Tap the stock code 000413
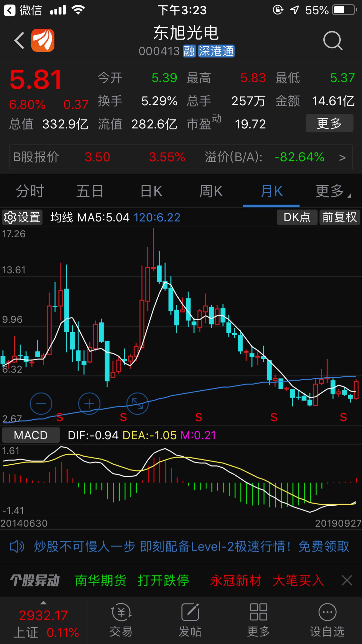This screenshot has width=362, height=644. 159,51
